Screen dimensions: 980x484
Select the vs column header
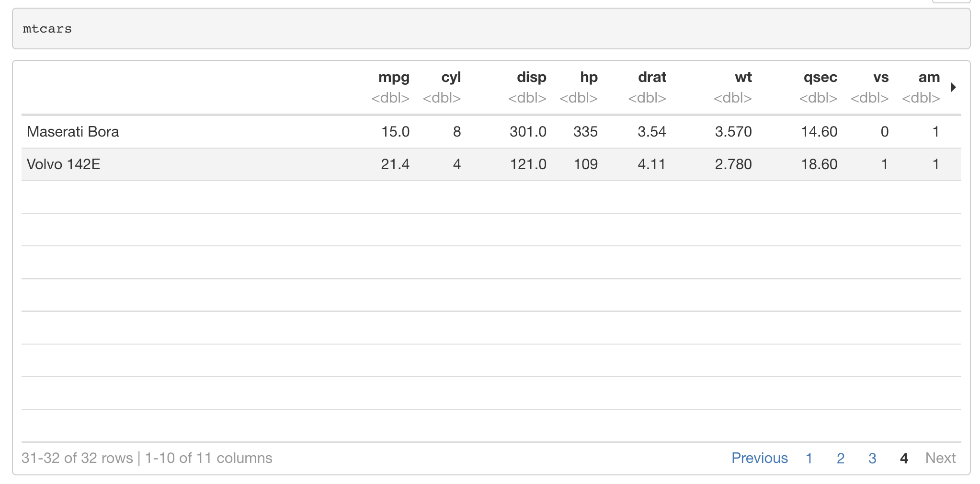click(881, 77)
